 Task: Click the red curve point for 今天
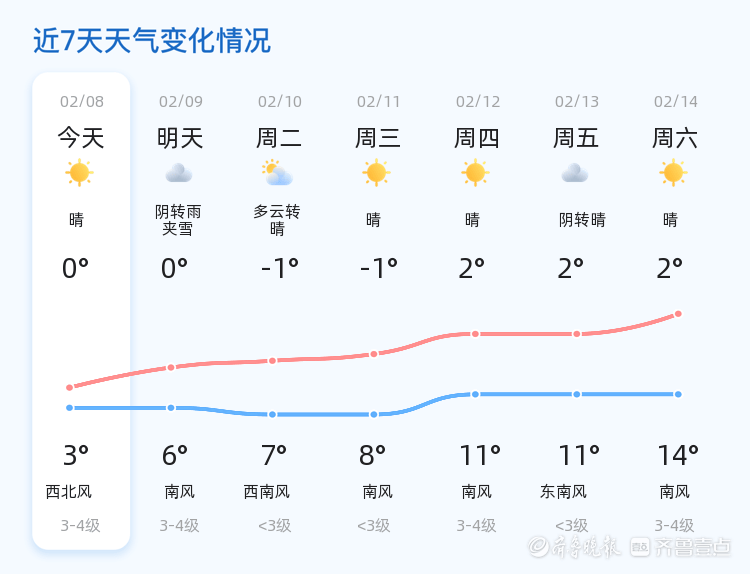coord(70,387)
